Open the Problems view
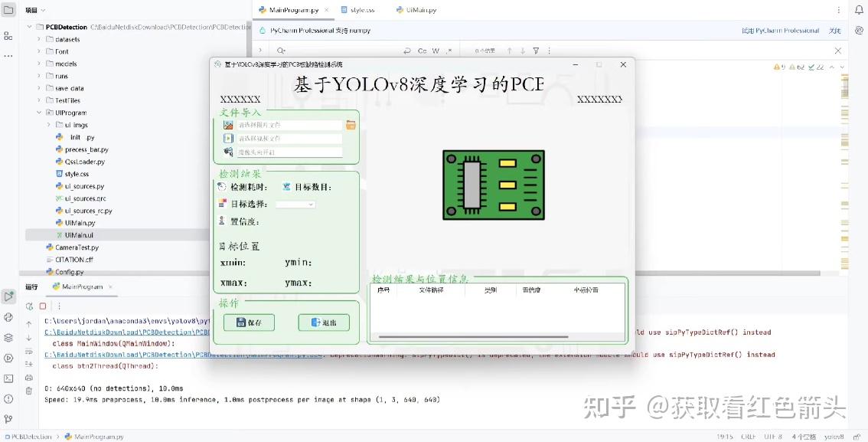The image size is (868, 442). pos(9,399)
